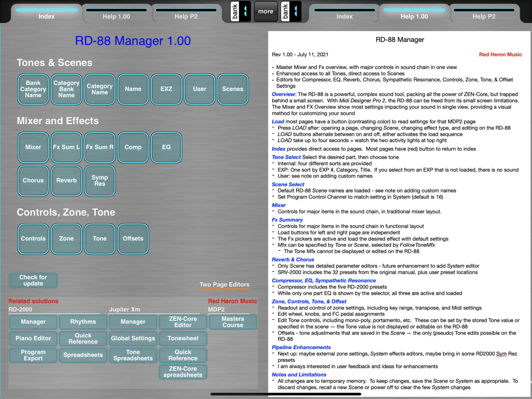Open the Manager button under Jupiter Xm
Viewport: 532px width, 399px height.
[x=133, y=322]
